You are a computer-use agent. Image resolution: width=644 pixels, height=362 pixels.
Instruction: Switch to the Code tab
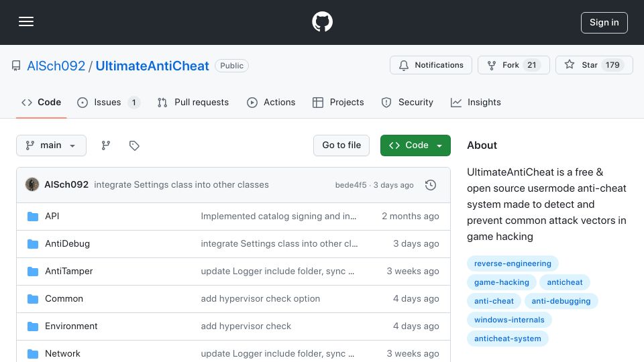coord(41,102)
